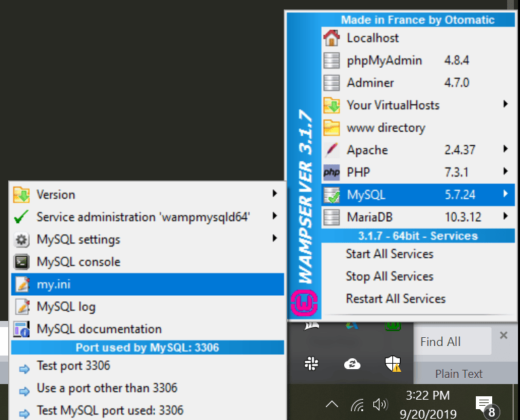Expand MySQL settings submenu arrow
Viewport: 520px width, 420px height.
[274, 238]
